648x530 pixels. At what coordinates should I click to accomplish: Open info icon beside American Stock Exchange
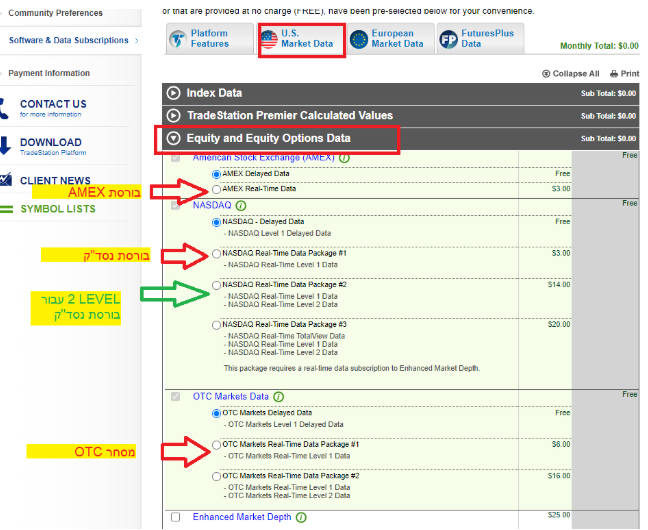point(344,158)
